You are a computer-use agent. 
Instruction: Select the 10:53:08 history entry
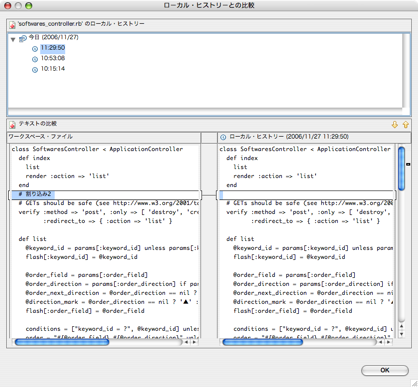pyautogui.click(x=53, y=58)
